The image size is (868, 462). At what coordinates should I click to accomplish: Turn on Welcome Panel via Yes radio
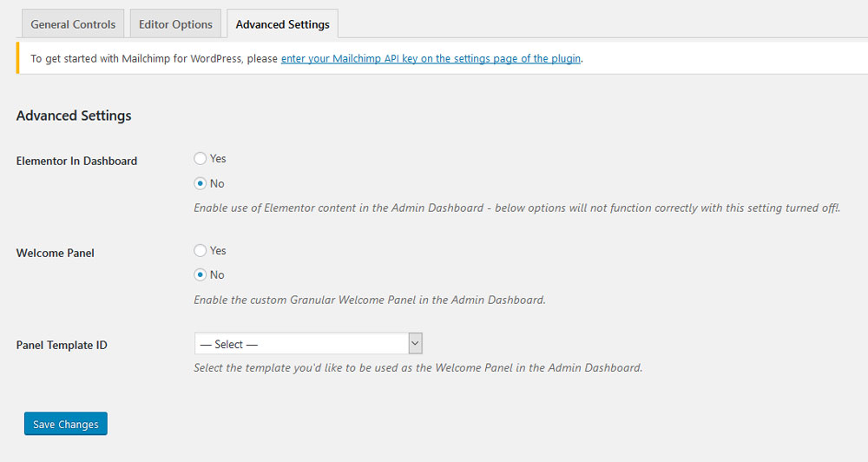coord(200,250)
